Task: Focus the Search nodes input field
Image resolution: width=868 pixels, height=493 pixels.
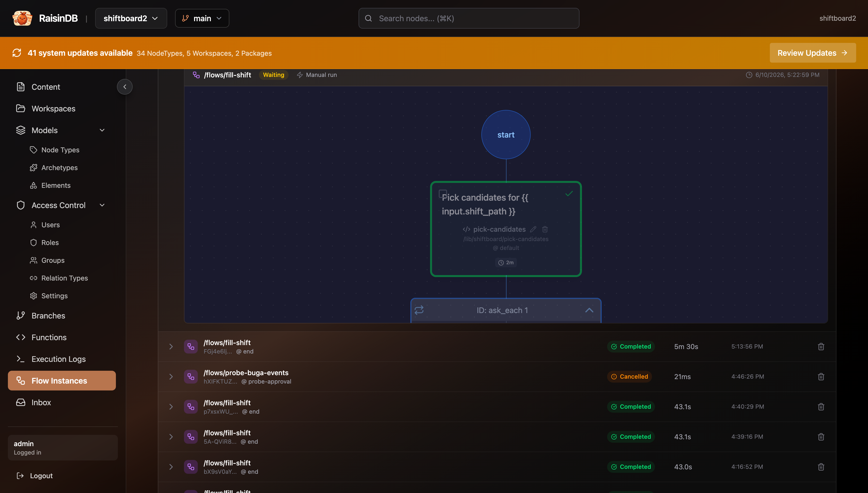Action: tap(469, 18)
